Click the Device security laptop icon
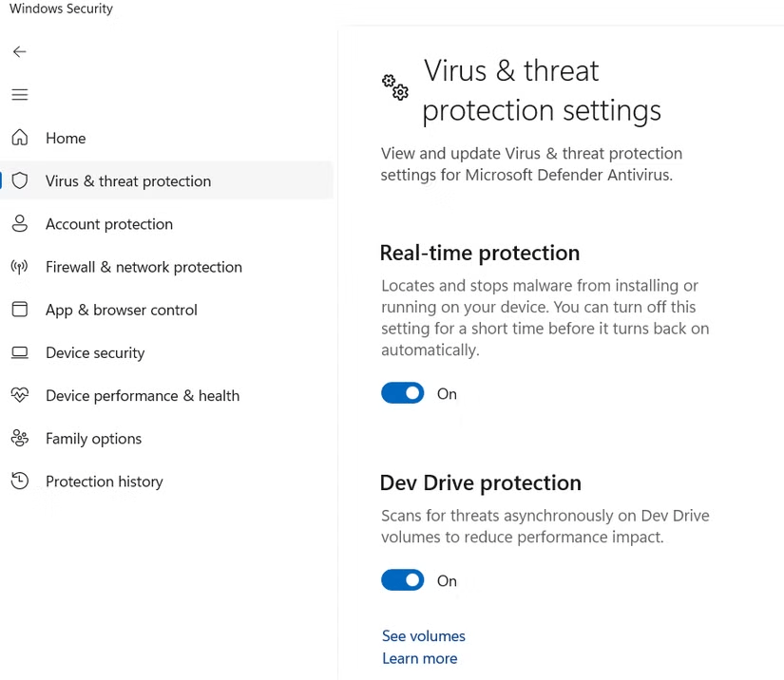The width and height of the screenshot is (784, 680). click(x=19, y=352)
